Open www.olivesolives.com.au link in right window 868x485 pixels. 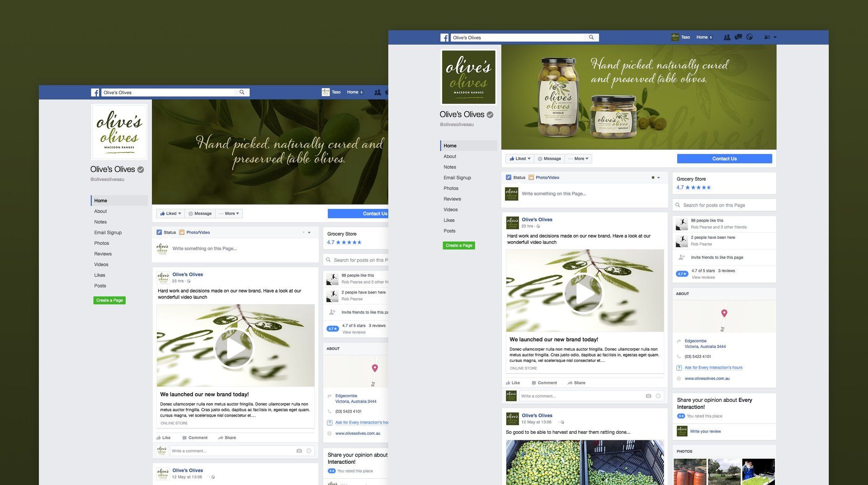coord(707,379)
